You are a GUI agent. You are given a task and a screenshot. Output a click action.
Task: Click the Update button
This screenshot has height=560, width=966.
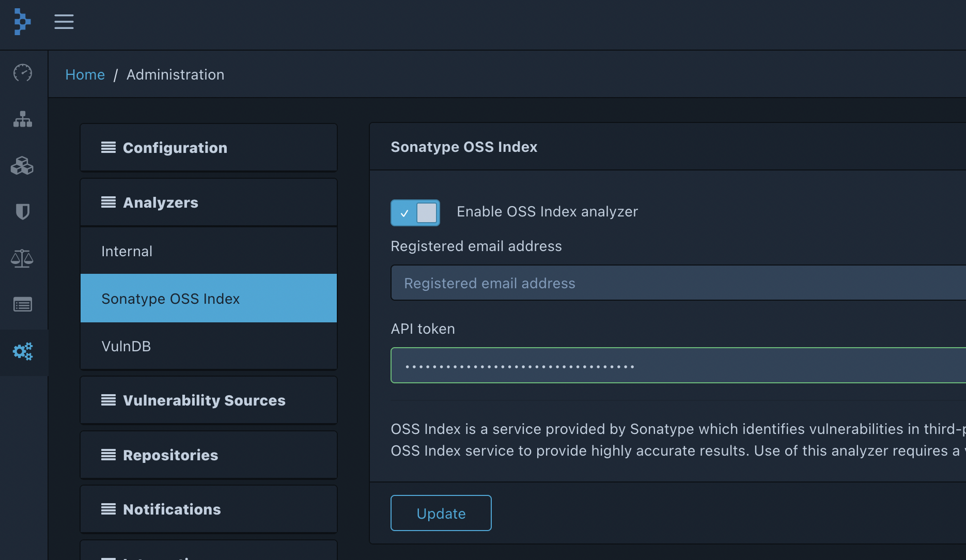[441, 513]
